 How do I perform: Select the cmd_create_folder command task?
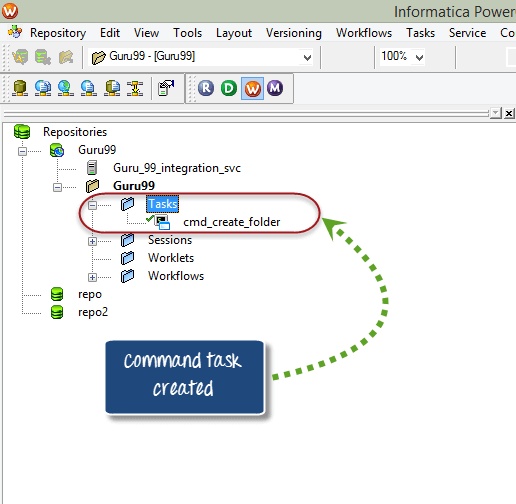(x=232, y=222)
